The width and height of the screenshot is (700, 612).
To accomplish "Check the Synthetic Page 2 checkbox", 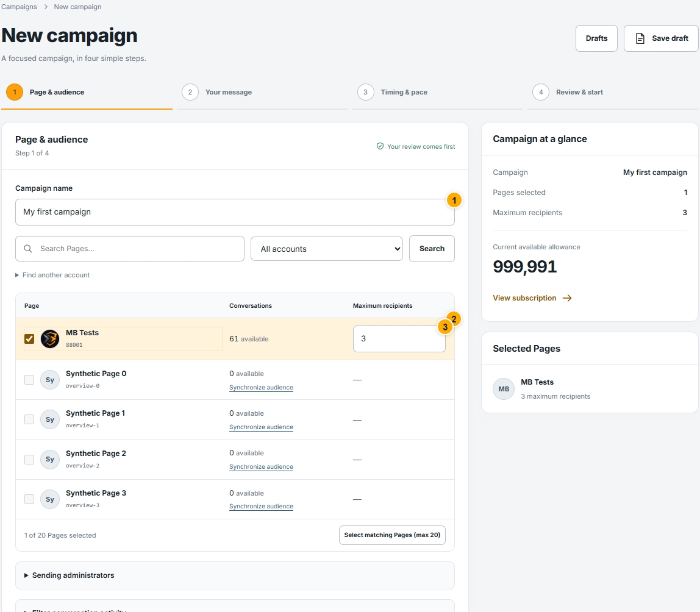I will pyautogui.click(x=29, y=460).
